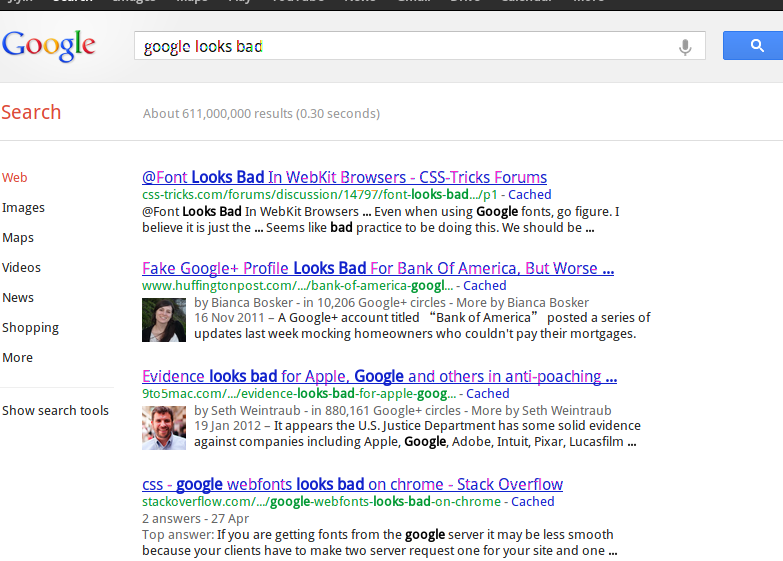Click the blue magnifier search button

(753, 45)
